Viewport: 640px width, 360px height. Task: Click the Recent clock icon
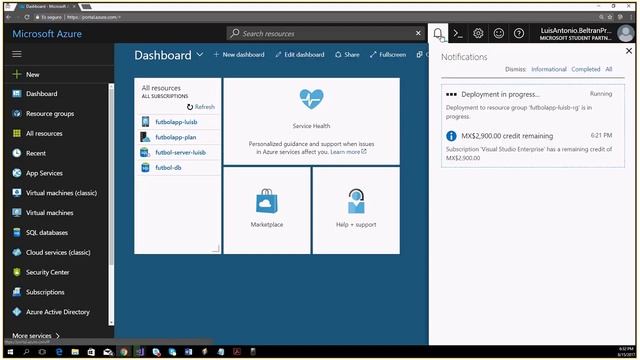17,153
